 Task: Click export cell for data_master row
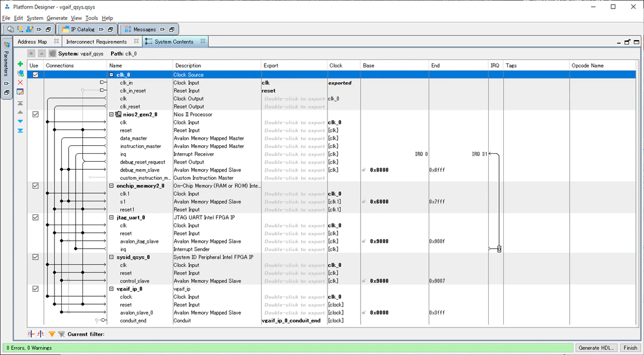(294, 138)
